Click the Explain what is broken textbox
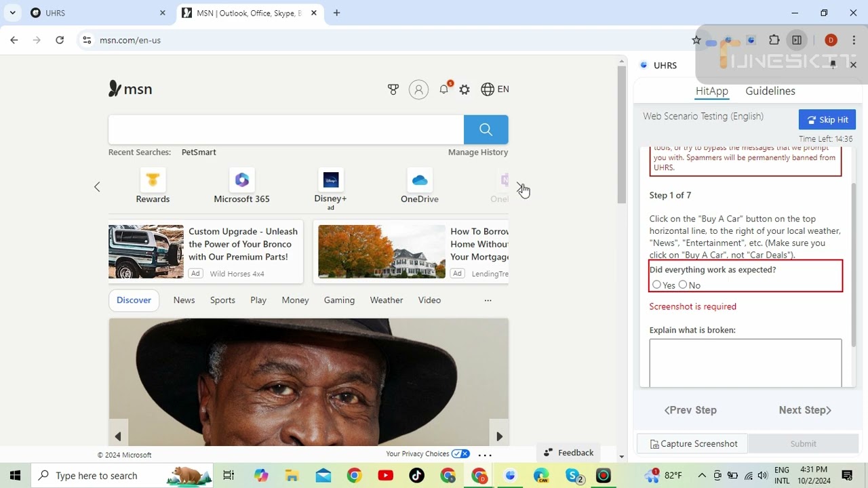This screenshot has height=488, width=868. pyautogui.click(x=745, y=363)
